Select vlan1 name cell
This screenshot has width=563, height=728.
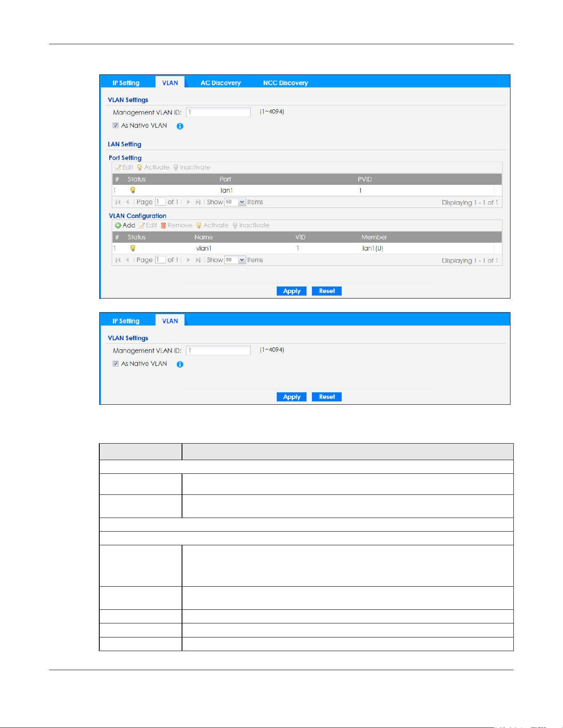coord(204,248)
